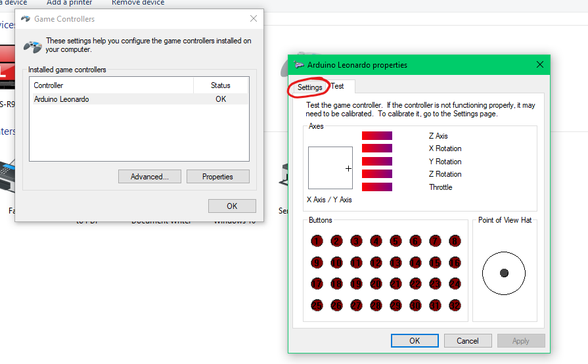Viewport: 588px width, 364px height.
Task: Click button indicator 27
Action: (356, 306)
